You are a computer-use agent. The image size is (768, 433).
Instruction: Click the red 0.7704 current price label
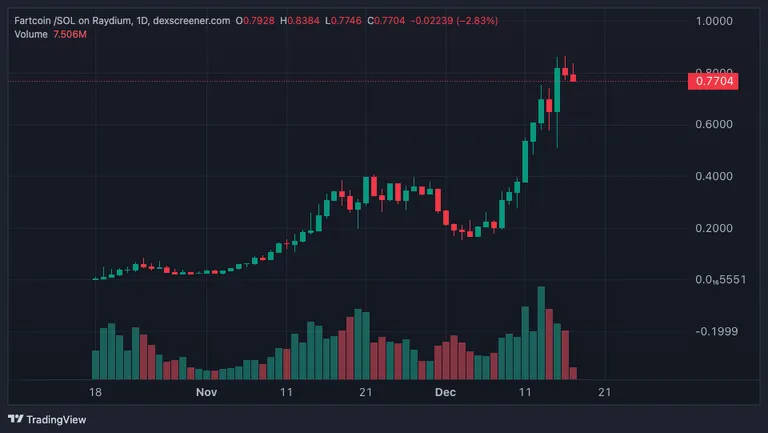(x=713, y=81)
